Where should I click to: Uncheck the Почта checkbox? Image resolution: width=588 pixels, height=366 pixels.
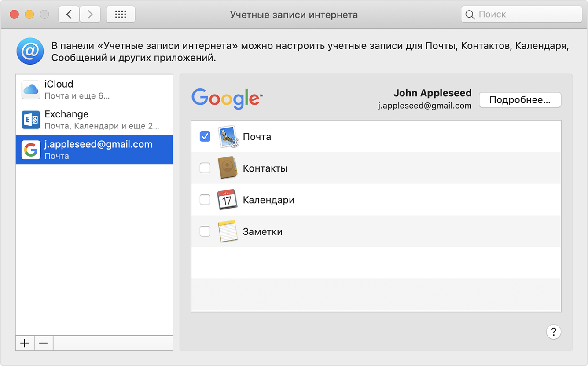point(205,136)
